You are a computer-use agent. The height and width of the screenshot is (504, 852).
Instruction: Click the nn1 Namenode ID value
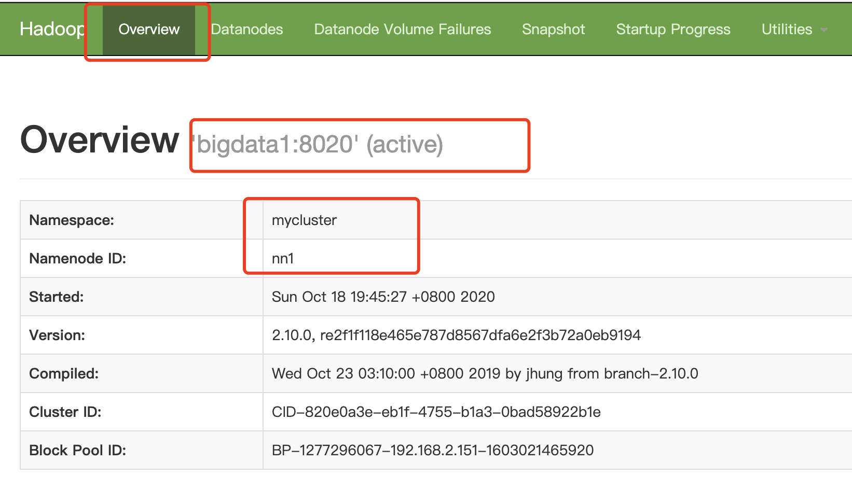[283, 259]
